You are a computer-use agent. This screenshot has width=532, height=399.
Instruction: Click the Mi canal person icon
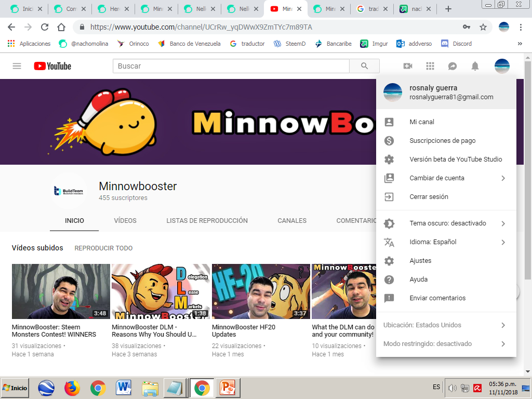(x=389, y=122)
